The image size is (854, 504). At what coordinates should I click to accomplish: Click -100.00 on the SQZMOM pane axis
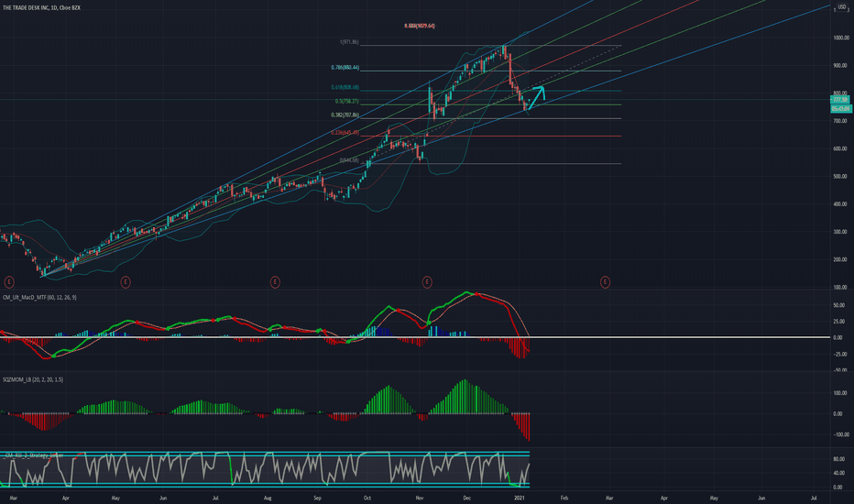point(840,434)
